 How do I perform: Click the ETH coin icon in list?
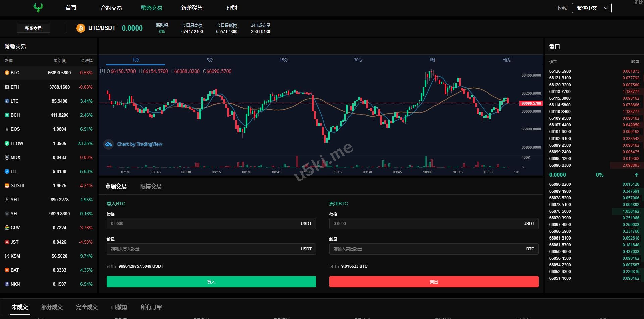(x=7, y=87)
